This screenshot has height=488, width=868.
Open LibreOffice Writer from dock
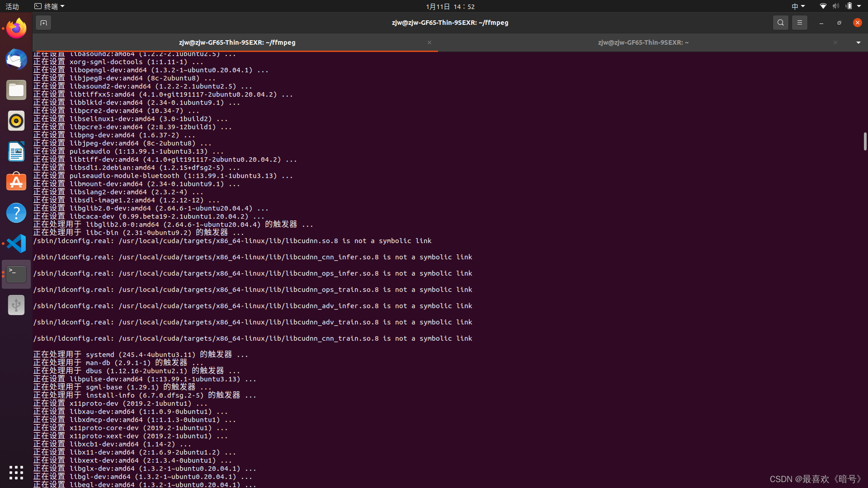pyautogui.click(x=16, y=151)
